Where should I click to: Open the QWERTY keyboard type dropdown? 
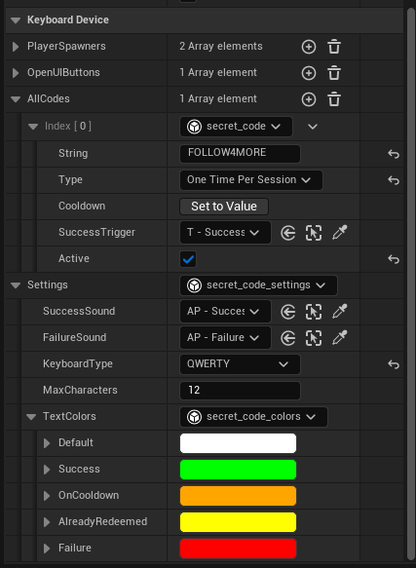[x=240, y=364]
